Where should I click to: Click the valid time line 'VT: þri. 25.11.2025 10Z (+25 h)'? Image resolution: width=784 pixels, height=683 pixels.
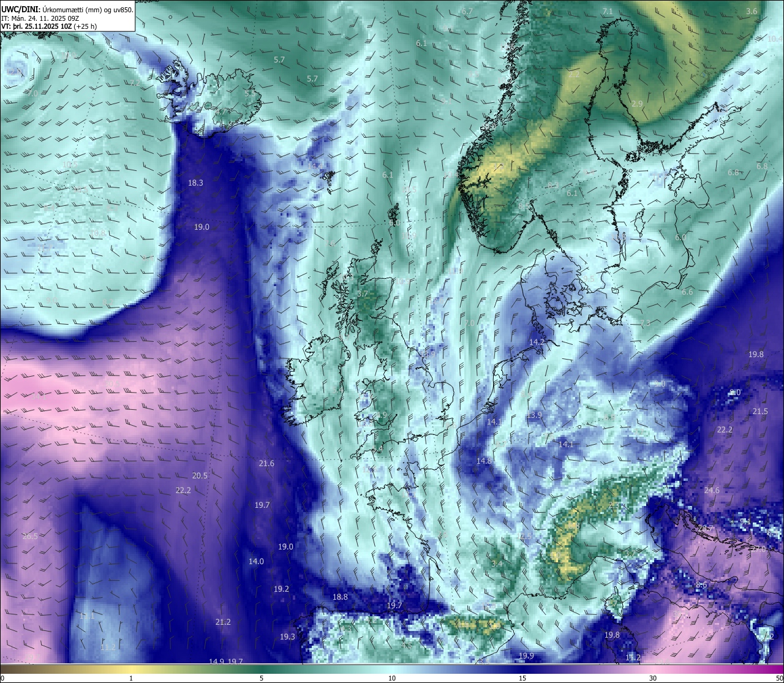pos(49,26)
